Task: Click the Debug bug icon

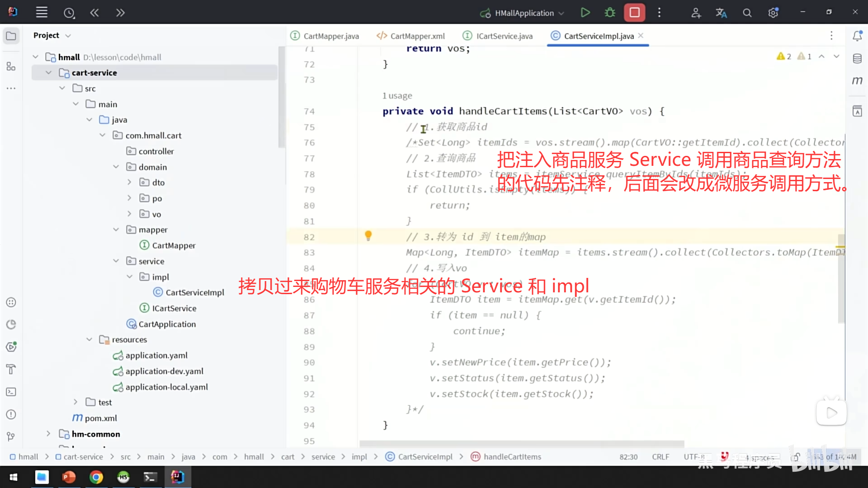Action: coord(610,13)
